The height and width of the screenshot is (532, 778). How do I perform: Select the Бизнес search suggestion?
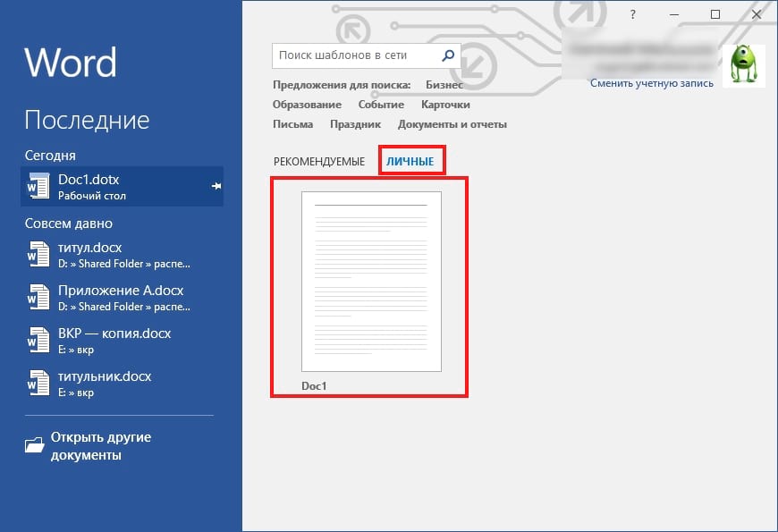coord(444,85)
